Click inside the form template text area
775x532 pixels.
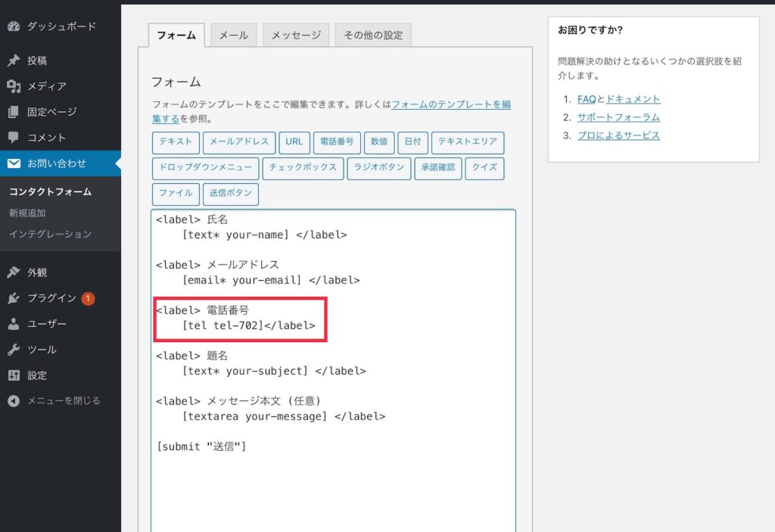point(333,484)
